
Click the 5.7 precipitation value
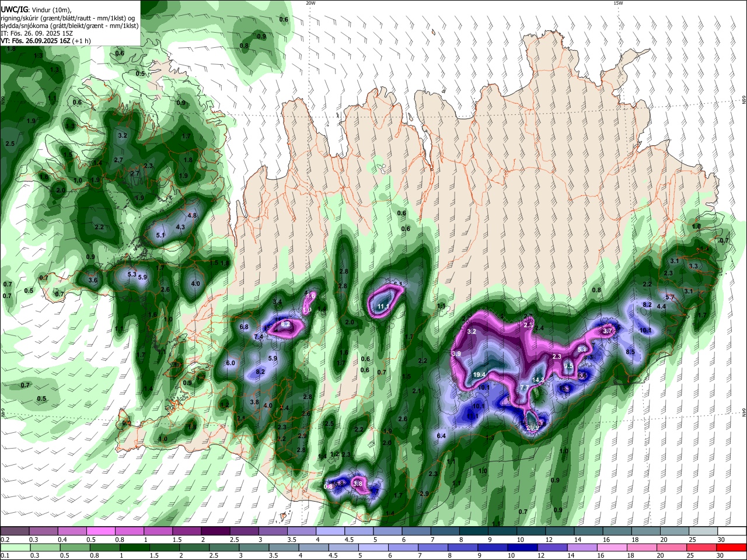click(670, 297)
